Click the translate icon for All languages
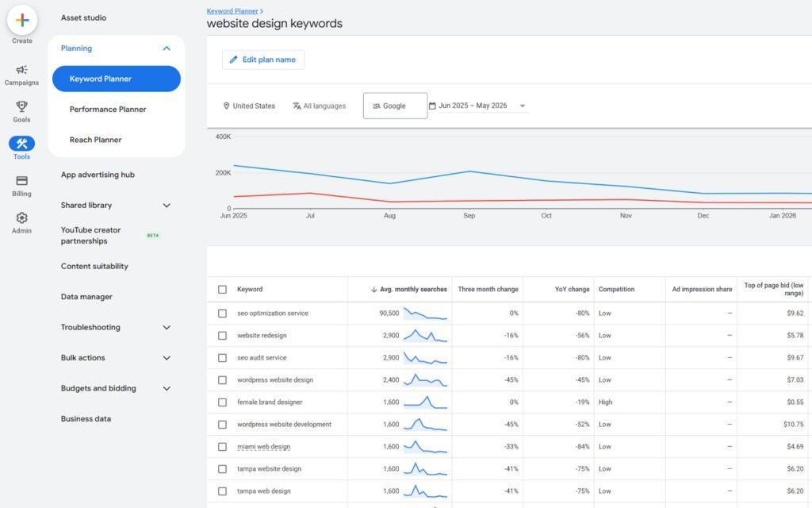This screenshot has height=508, width=812. pos(297,106)
